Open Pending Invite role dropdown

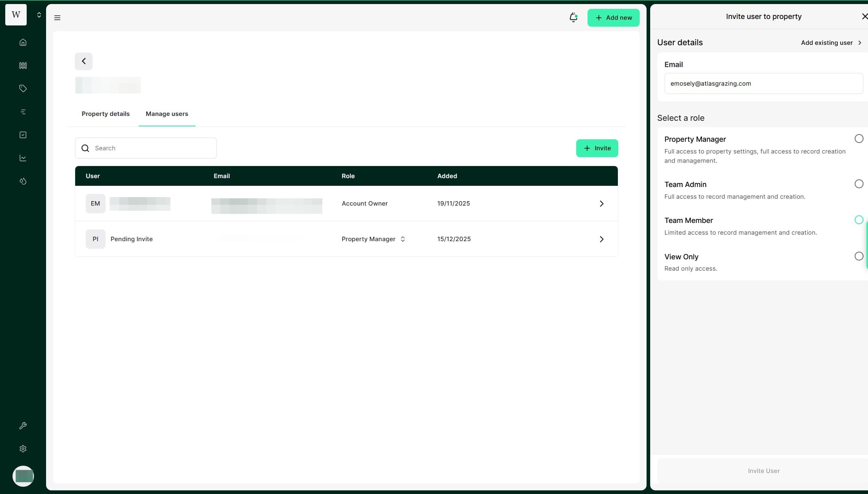tap(373, 239)
